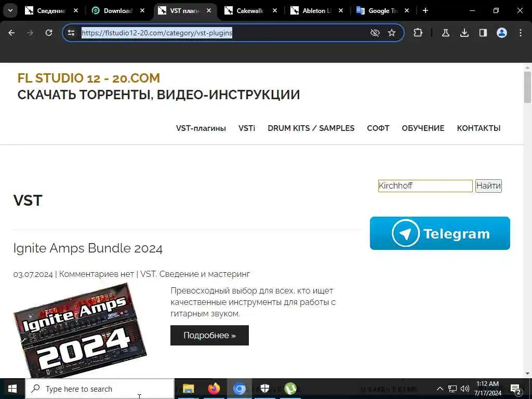Bookmark this page with the star

click(x=392, y=33)
